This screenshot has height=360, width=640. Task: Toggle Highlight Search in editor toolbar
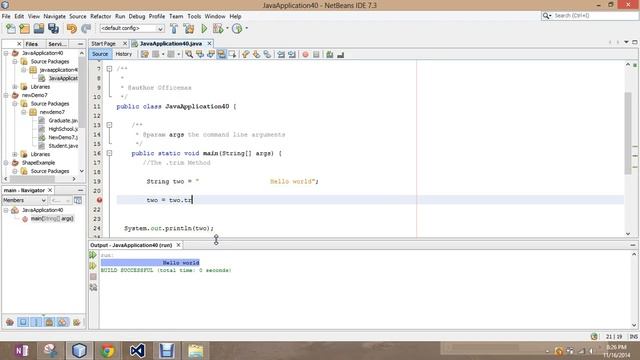[x=221, y=54]
